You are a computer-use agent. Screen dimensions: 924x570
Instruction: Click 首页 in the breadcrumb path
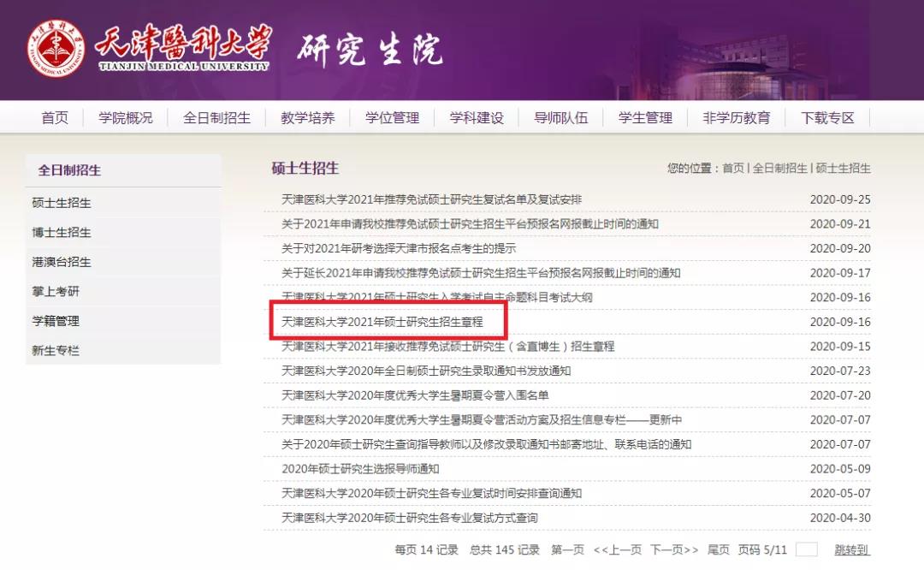[x=733, y=168]
